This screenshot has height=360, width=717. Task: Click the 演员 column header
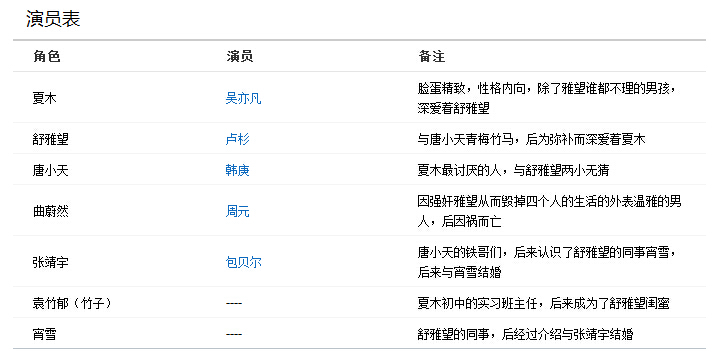click(x=240, y=56)
